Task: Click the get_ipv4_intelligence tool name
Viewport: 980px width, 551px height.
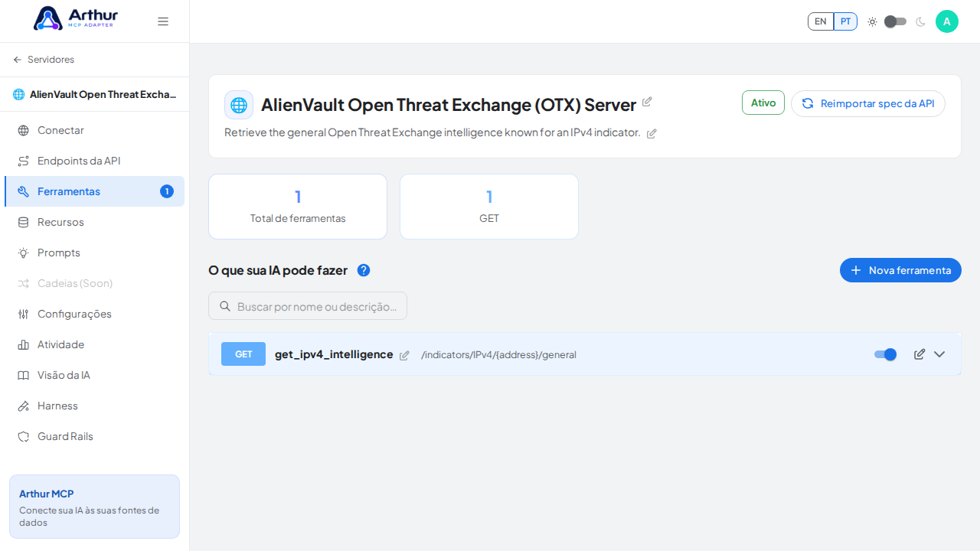Action: tap(334, 354)
